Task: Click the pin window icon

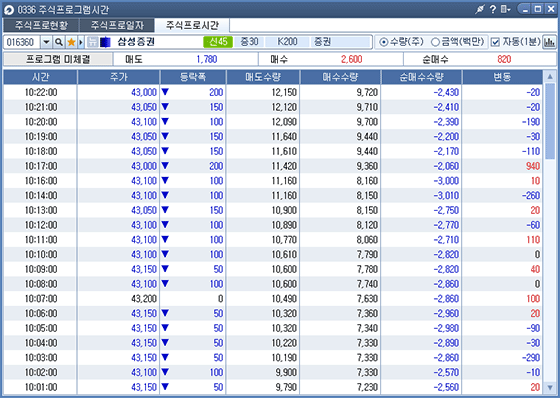Action: click(480, 9)
